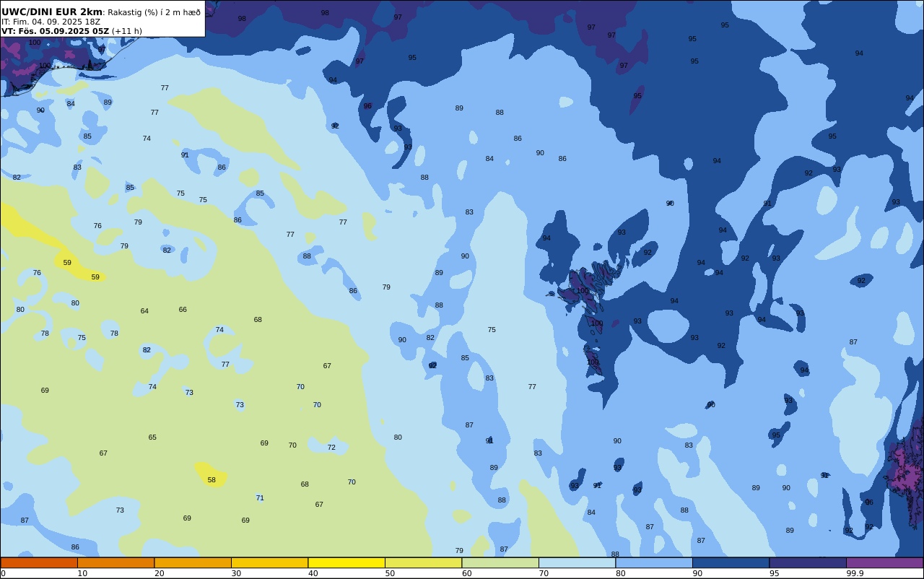Click the humidity value 66 on the map
Viewport: 924px width, 579px height.
[x=183, y=310]
